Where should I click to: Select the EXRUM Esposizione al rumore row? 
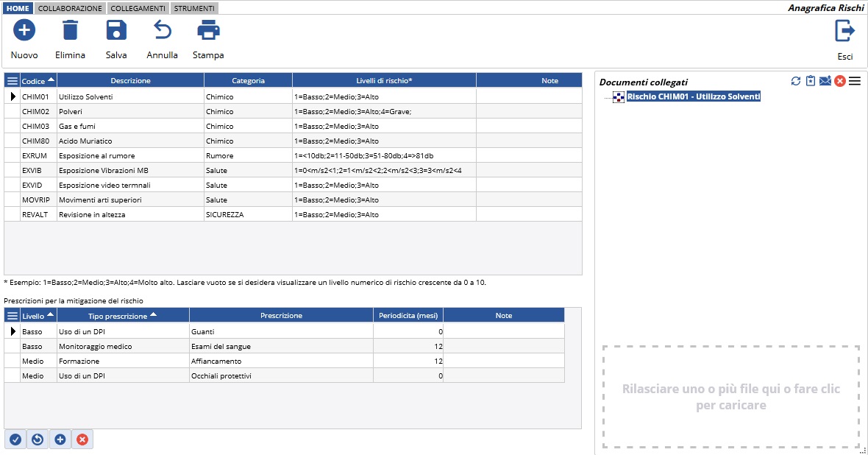96,156
